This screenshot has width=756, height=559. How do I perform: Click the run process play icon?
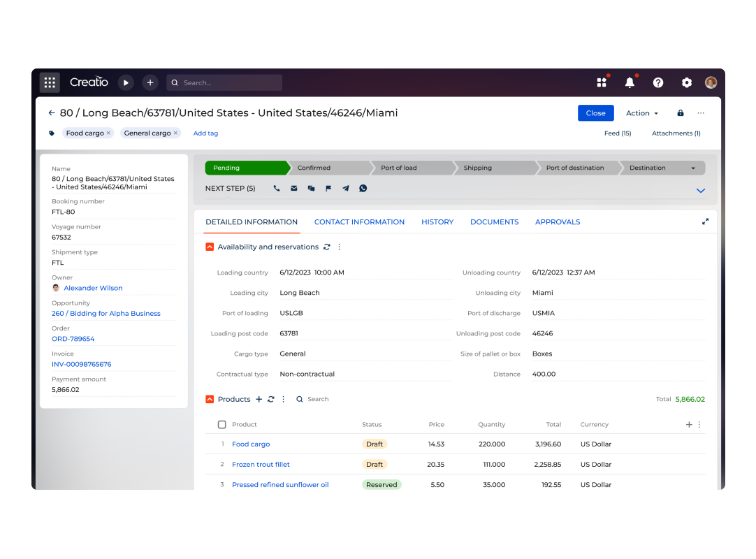[x=126, y=82]
